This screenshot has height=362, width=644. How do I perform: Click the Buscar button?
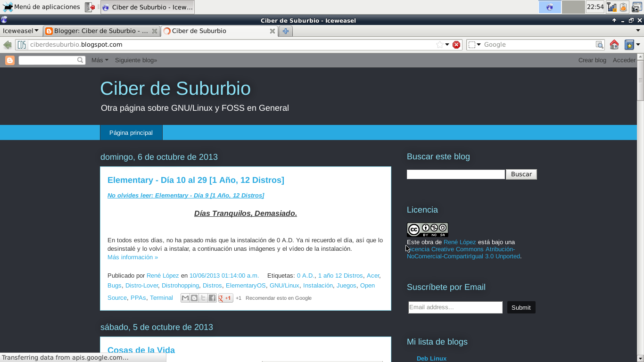click(521, 174)
